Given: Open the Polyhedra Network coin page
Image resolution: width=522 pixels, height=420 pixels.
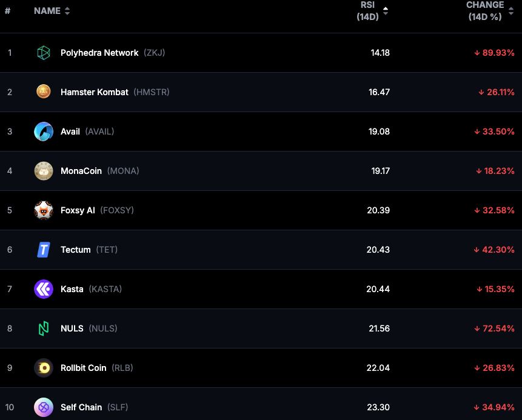Looking at the screenshot, I should [x=99, y=53].
